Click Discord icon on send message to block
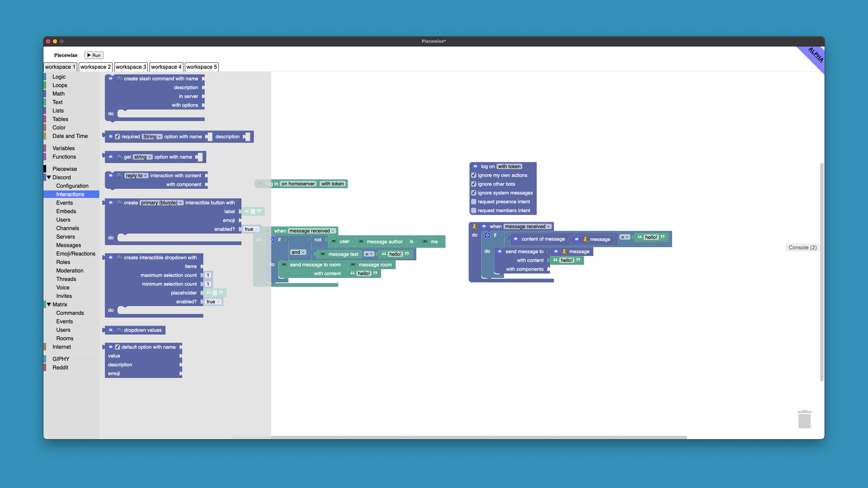Viewport: 868px width, 488px height. (500, 252)
